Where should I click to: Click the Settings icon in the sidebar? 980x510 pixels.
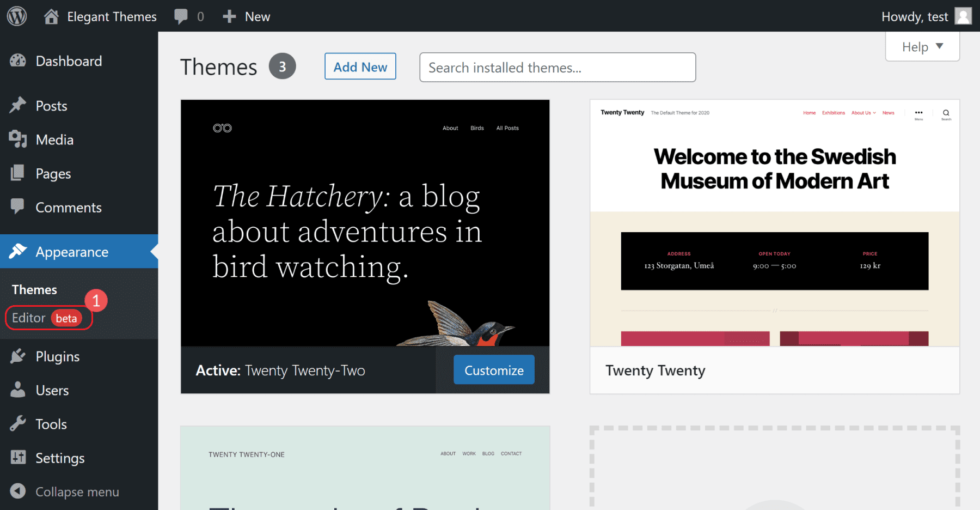tap(17, 458)
